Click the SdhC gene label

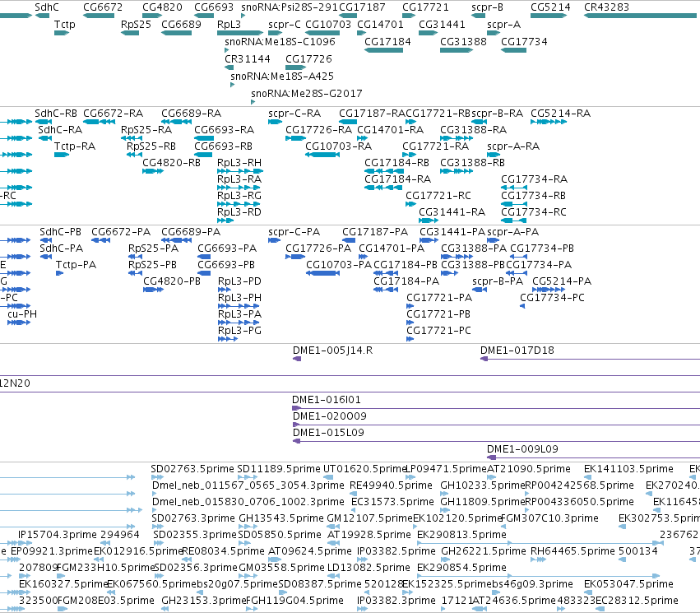(x=46, y=7)
